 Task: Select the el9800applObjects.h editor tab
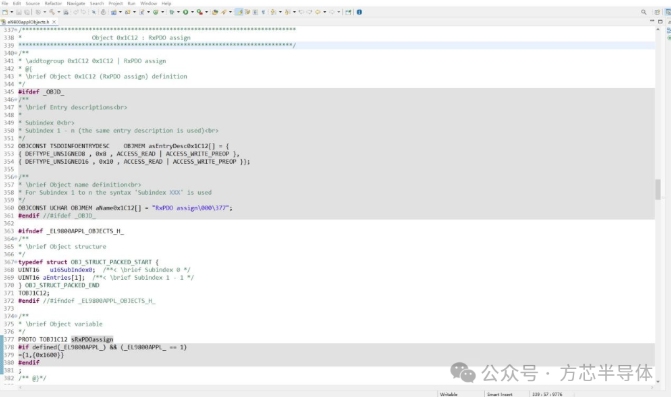coord(28,21)
